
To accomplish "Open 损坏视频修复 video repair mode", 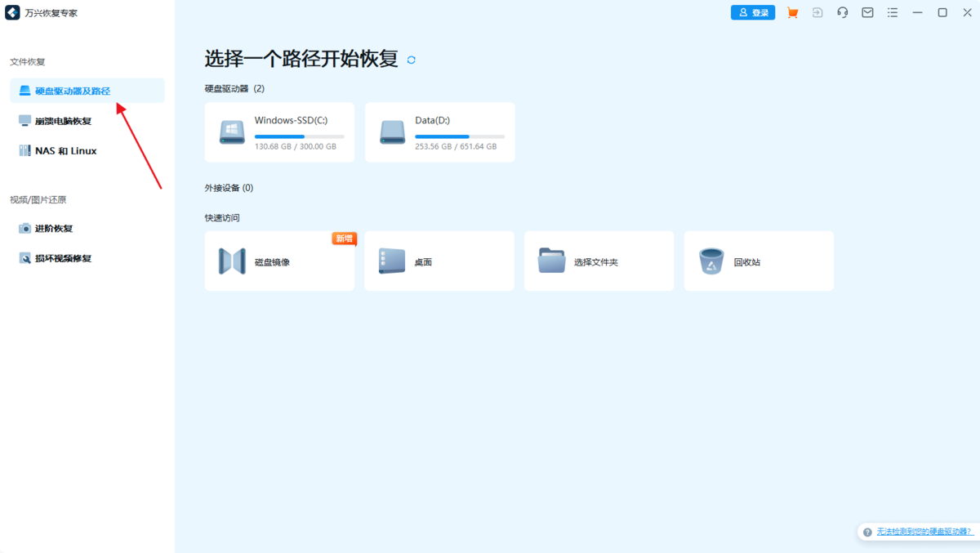I will tap(62, 258).
